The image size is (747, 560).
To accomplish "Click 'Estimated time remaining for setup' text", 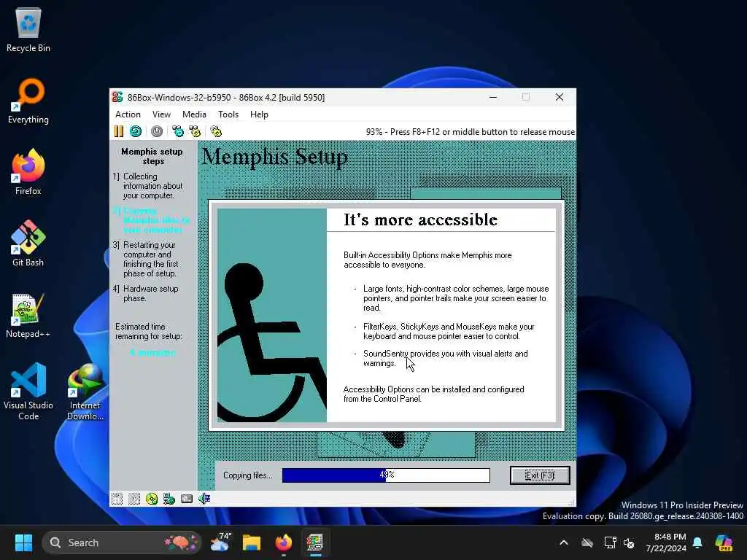I will [x=149, y=332].
